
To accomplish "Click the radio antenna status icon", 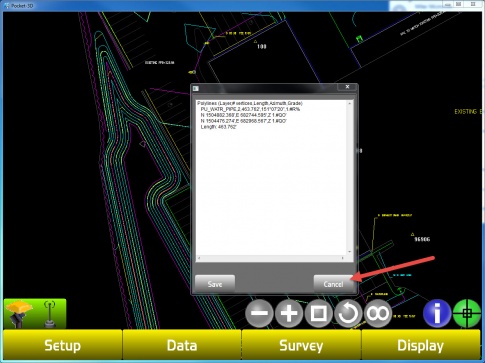I will click(50, 314).
